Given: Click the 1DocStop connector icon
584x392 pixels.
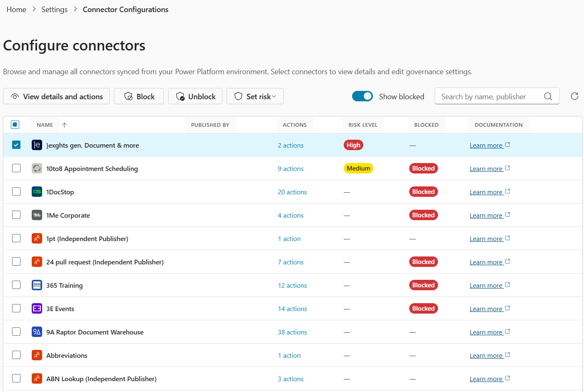Looking at the screenshot, I should click(37, 191).
